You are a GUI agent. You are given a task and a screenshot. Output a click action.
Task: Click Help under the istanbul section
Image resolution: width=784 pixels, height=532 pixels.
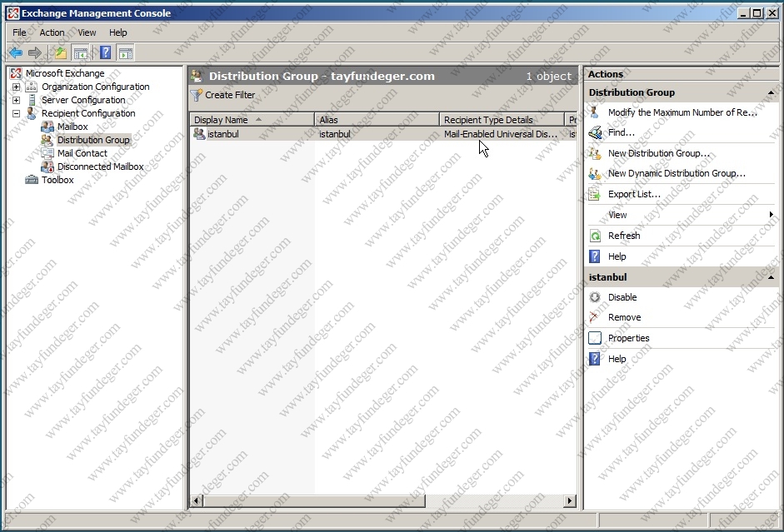tap(617, 359)
